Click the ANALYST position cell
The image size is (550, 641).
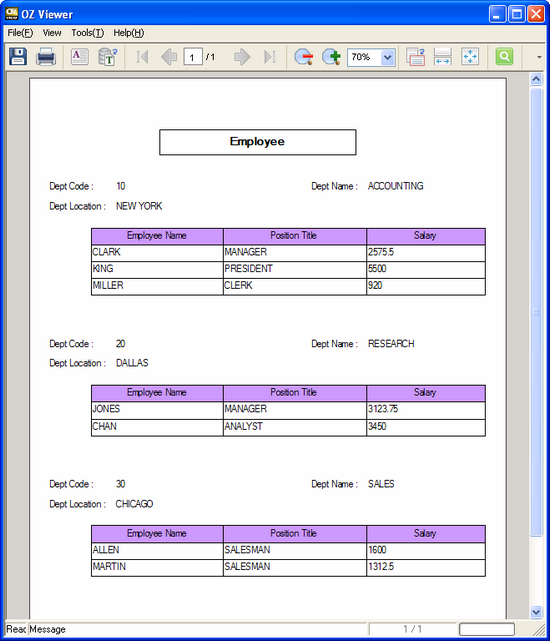pyautogui.click(x=294, y=427)
